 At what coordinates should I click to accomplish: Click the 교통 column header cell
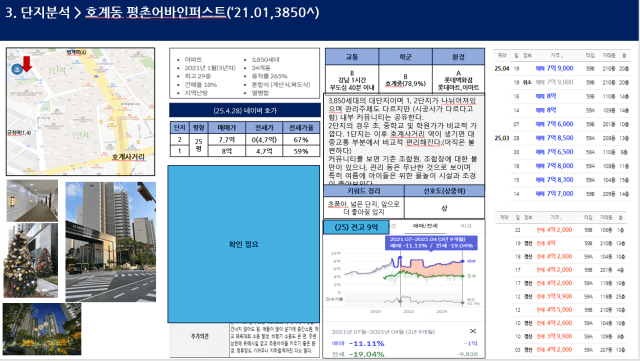pyautogui.click(x=352, y=56)
